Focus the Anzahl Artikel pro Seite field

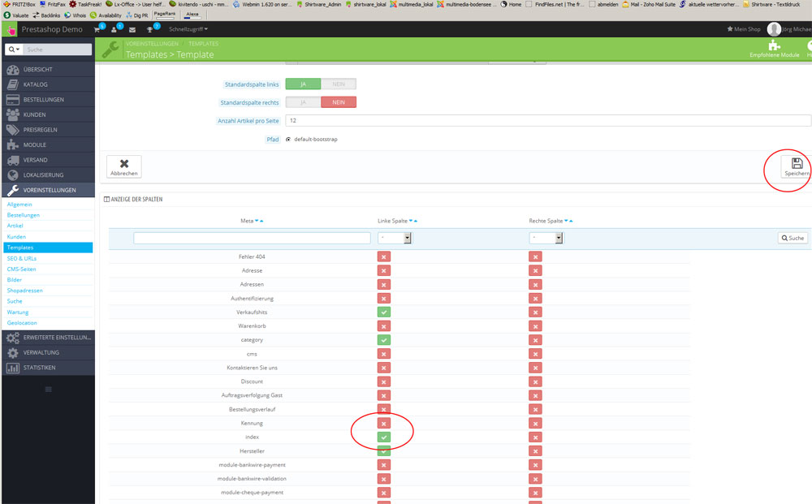[x=548, y=121]
